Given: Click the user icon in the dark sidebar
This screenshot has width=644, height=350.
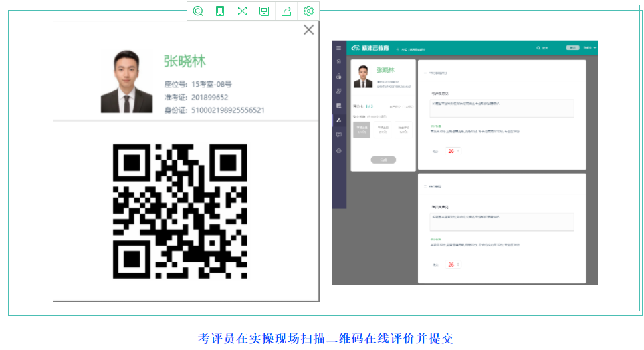Looking at the screenshot, I should coord(339,91).
